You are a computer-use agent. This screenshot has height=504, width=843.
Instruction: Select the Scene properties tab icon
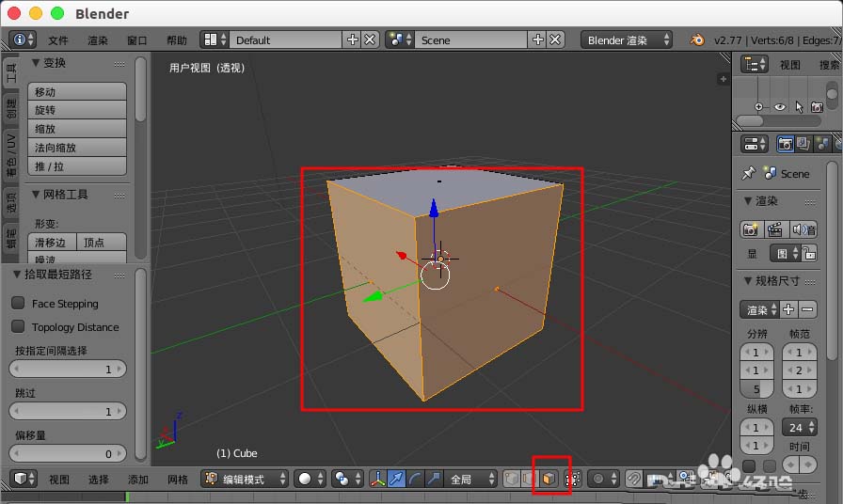point(822,144)
